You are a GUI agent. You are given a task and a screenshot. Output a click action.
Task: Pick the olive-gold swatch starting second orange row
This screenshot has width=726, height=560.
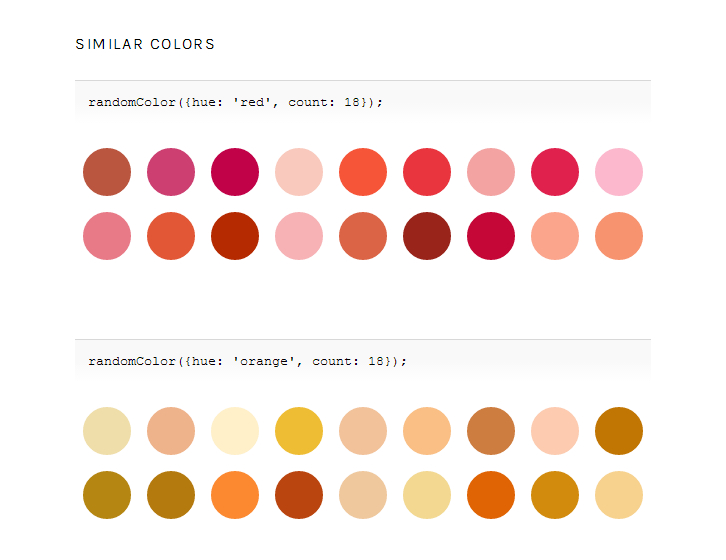pos(107,495)
